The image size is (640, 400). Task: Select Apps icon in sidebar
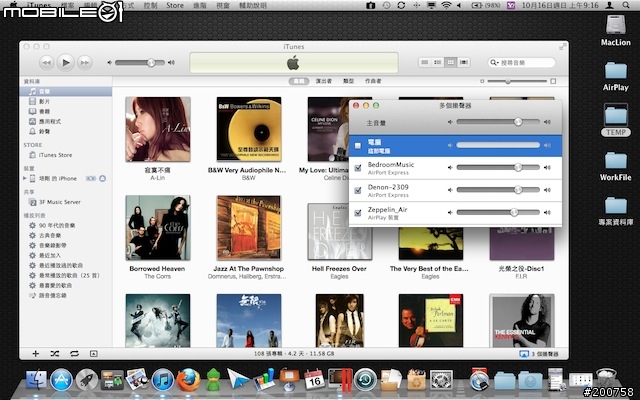pyautogui.click(x=32, y=121)
